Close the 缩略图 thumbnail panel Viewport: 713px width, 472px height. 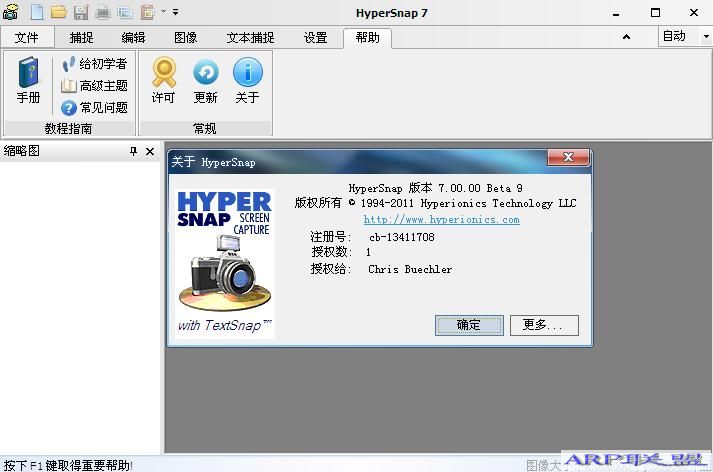[150, 151]
